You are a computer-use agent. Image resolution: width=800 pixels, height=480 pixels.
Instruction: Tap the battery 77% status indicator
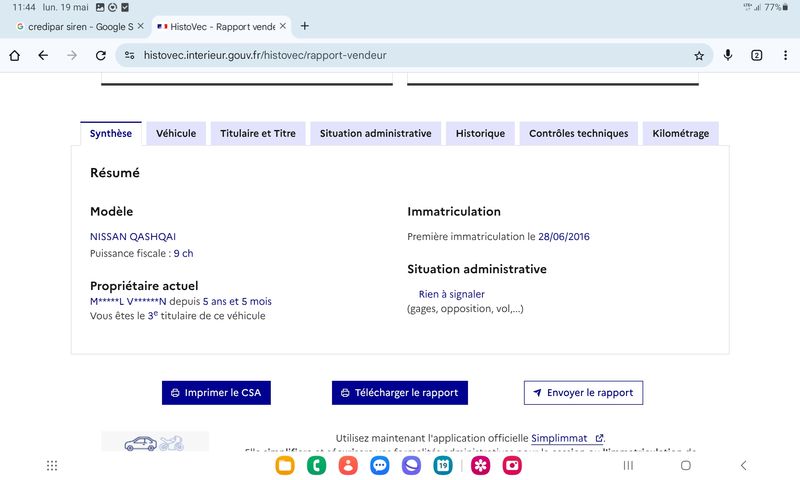(x=776, y=7)
